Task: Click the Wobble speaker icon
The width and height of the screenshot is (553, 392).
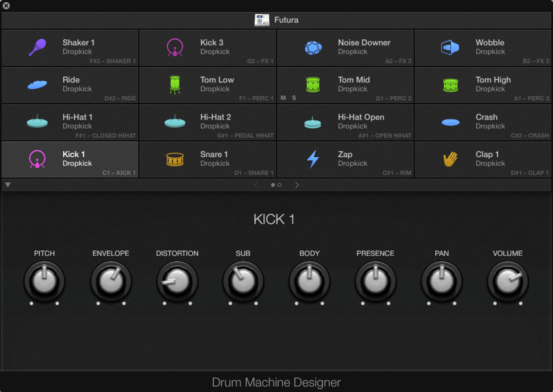Action: 450,47
